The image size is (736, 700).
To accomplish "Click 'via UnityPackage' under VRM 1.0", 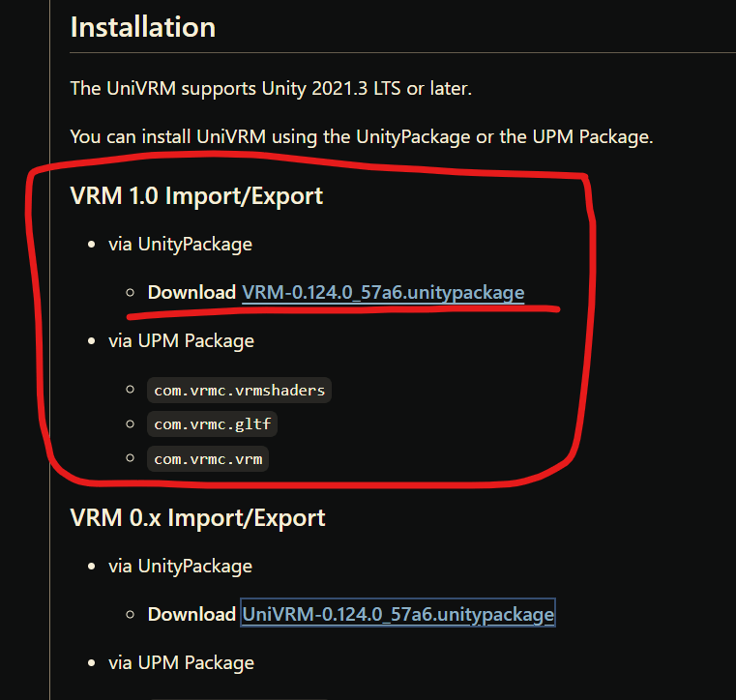I will 180,245.
